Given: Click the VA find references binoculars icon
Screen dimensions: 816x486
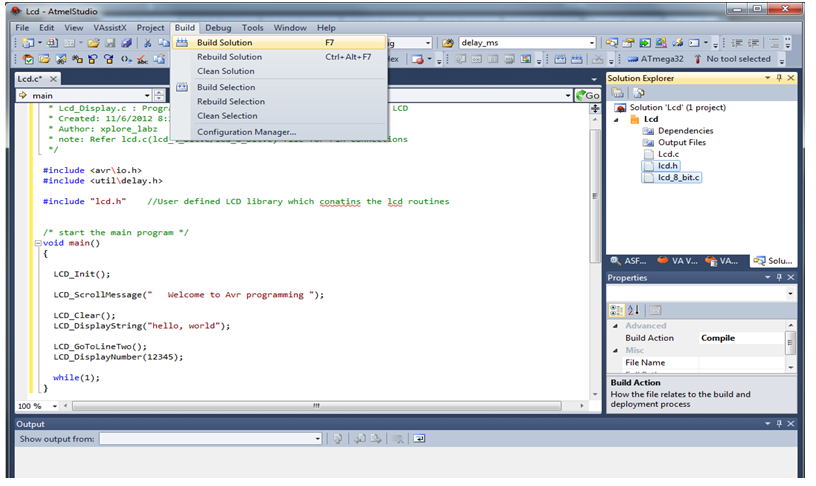Looking at the screenshot, I should (x=78, y=59).
